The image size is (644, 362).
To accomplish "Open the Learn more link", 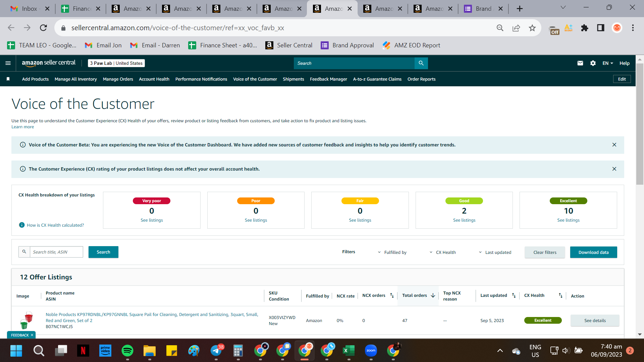I will click(x=22, y=127).
